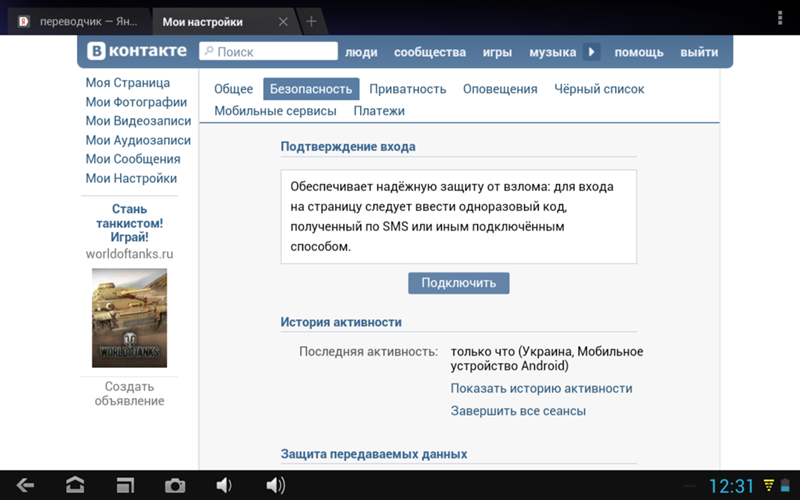
Task: Click the VKontakte logo
Action: 136,52
